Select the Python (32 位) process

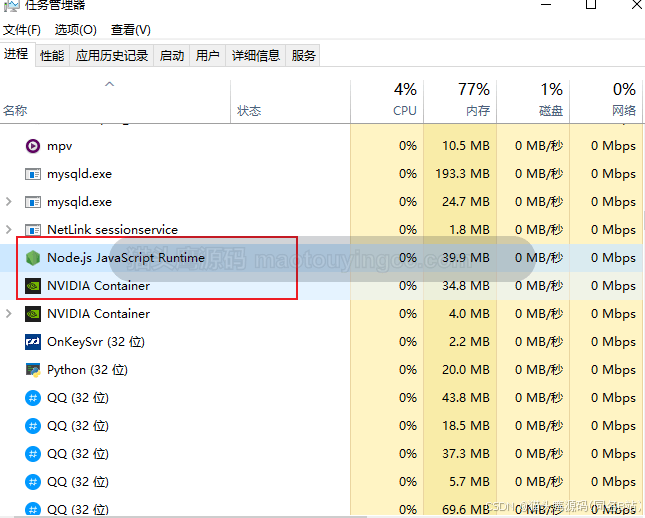tap(321, 370)
